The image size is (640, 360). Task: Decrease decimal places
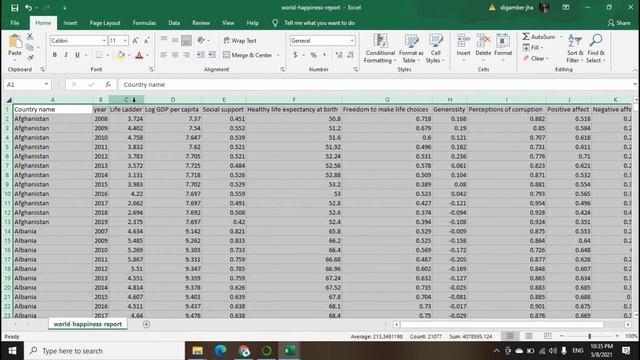[x=350, y=55]
